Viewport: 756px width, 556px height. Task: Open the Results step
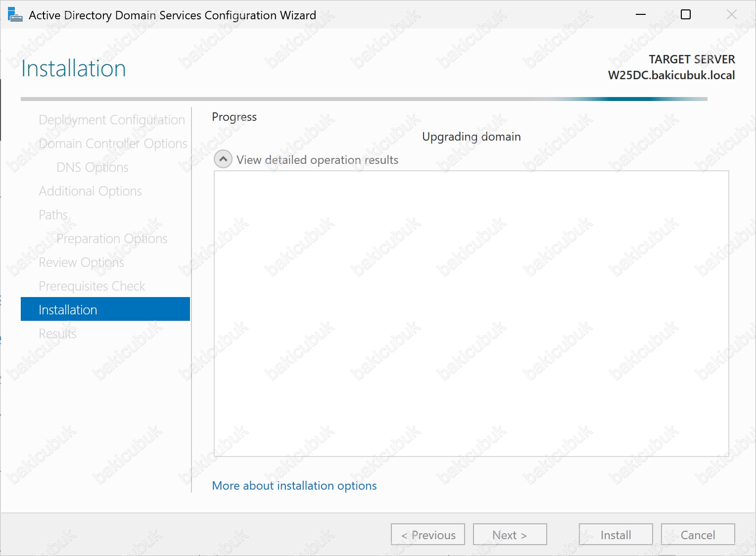57,334
